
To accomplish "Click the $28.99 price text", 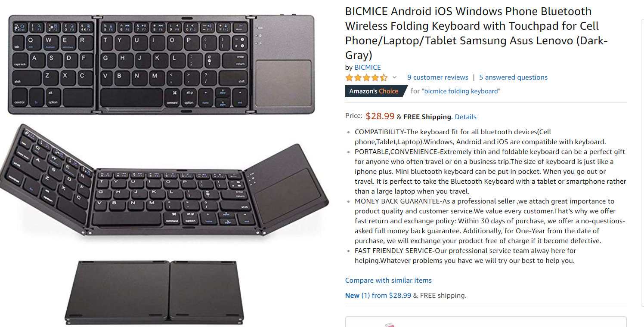I will [x=380, y=116].
